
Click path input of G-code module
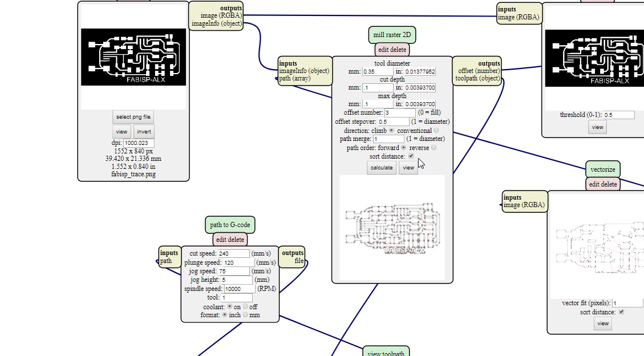tap(166, 261)
